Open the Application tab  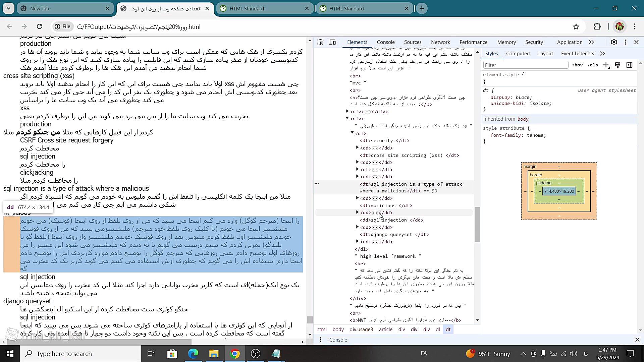[x=570, y=42]
